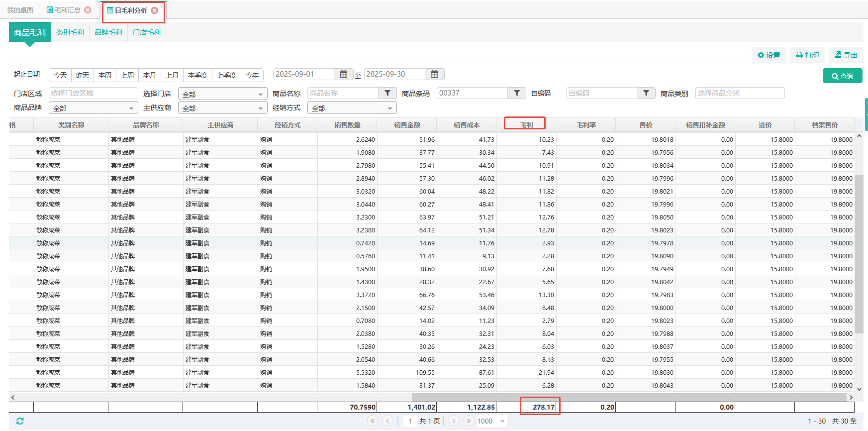Click the 商品条码 filter funnel icon

click(517, 93)
